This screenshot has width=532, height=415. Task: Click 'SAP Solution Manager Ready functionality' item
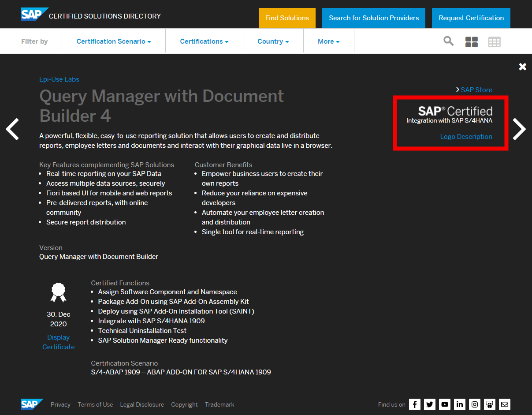pos(163,340)
